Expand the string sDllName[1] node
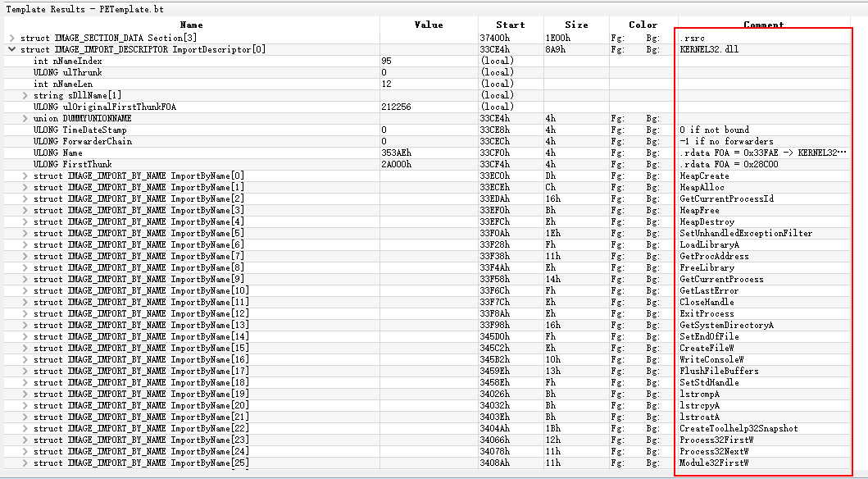This screenshot has height=479, width=868. point(24,96)
